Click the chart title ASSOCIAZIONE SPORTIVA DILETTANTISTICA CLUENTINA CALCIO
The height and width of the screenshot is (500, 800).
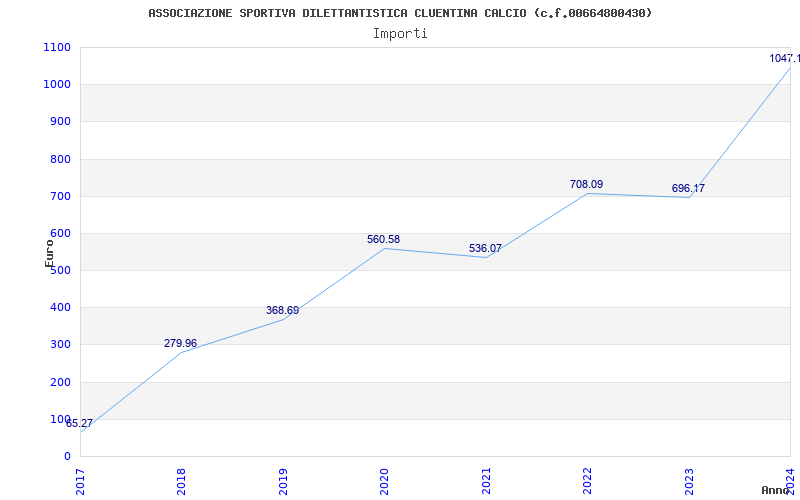point(400,13)
